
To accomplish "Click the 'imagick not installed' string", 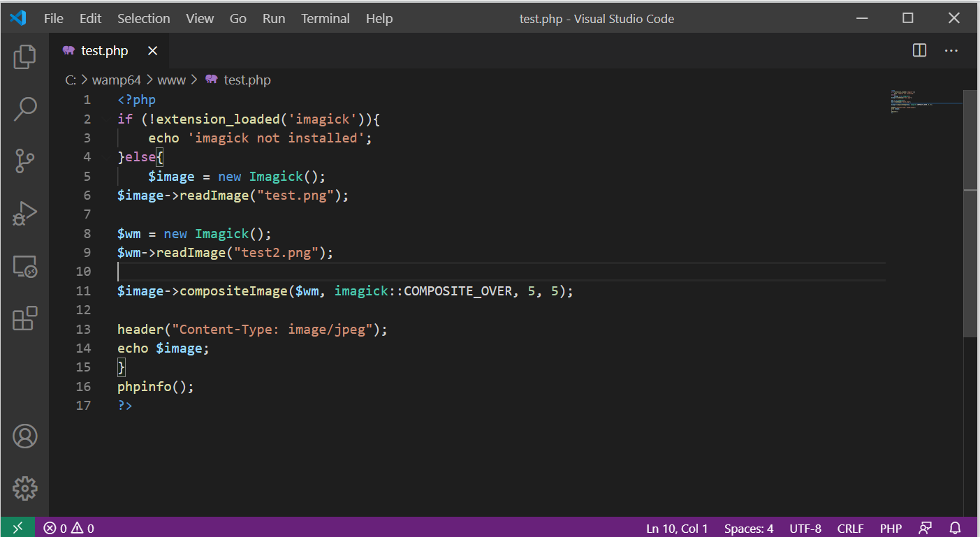I will point(277,138).
